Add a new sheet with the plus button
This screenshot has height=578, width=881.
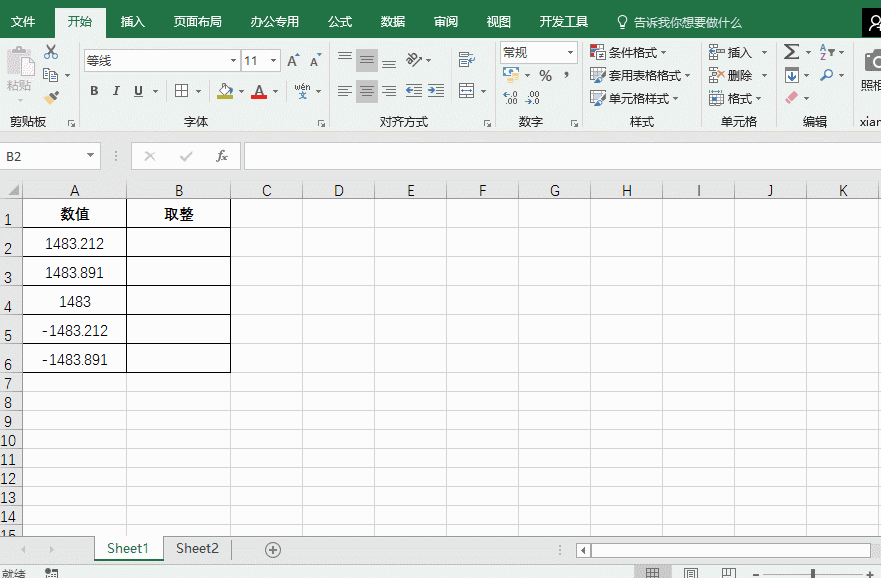click(x=272, y=548)
